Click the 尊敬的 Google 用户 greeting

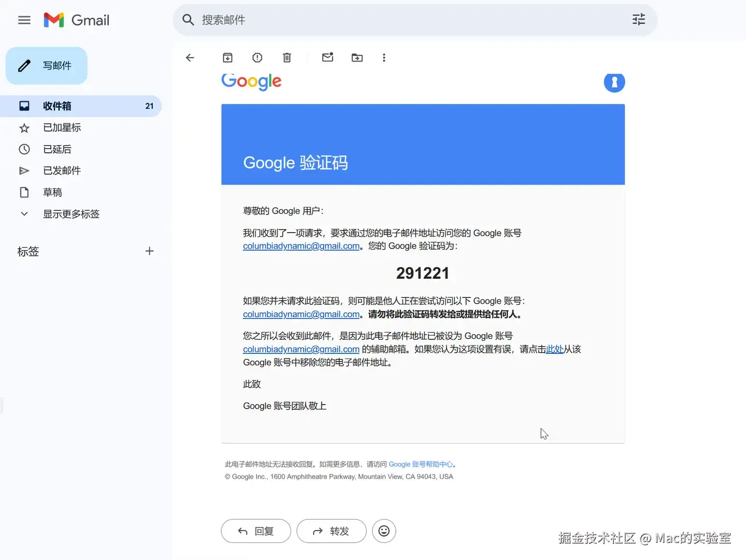(283, 211)
